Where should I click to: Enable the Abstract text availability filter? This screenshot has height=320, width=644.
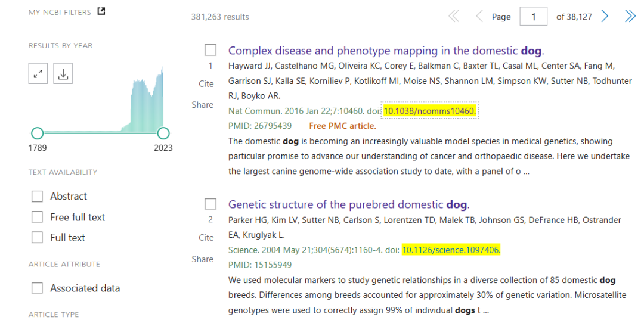[38, 196]
